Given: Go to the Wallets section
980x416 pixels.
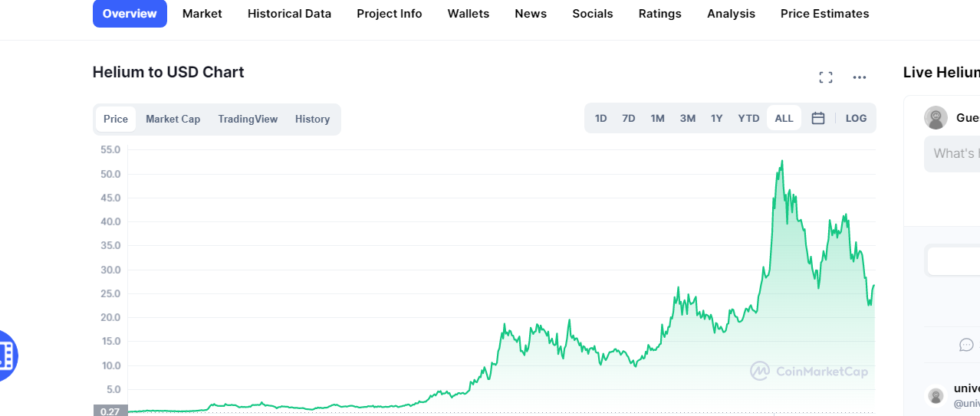Looking at the screenshot, I should click(468, 14).
